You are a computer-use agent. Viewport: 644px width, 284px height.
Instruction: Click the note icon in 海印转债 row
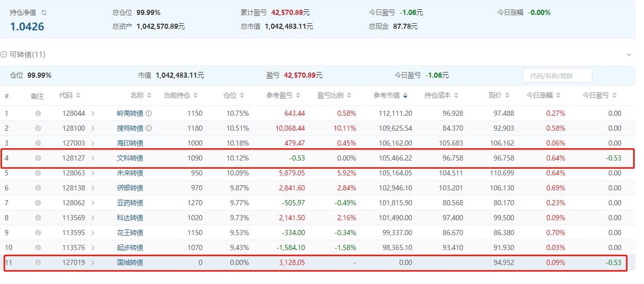pos(38,143)
